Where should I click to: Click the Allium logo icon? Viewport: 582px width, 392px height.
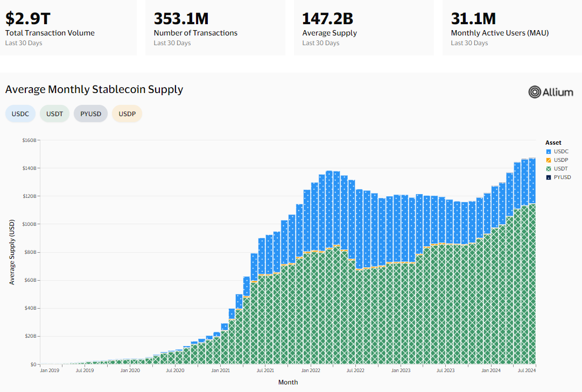tap(535, 92)
